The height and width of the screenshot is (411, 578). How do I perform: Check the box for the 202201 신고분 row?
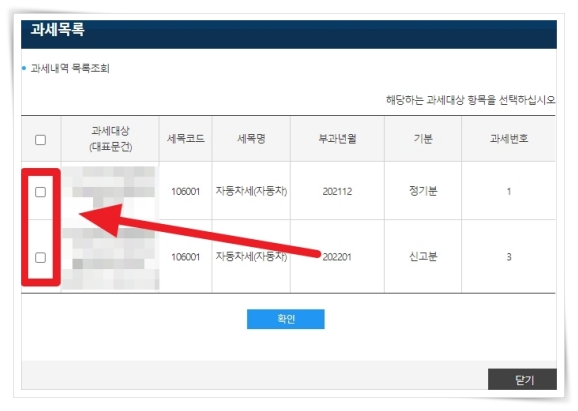41,257
